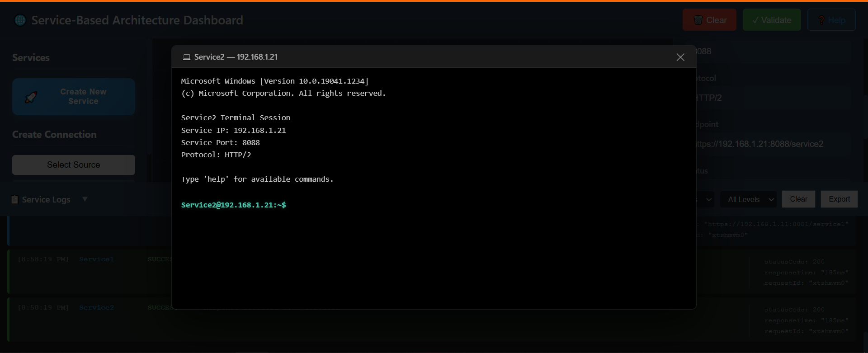Screen dimensions: 868x353
Task: Click the Select Source button
Action: [x=74, y=165]
